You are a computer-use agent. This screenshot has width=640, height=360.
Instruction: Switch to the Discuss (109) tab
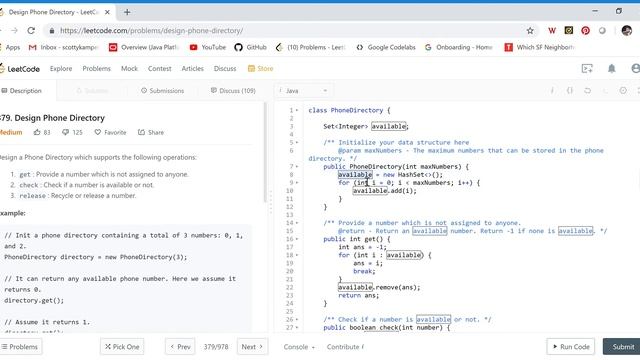coord(233,91)
